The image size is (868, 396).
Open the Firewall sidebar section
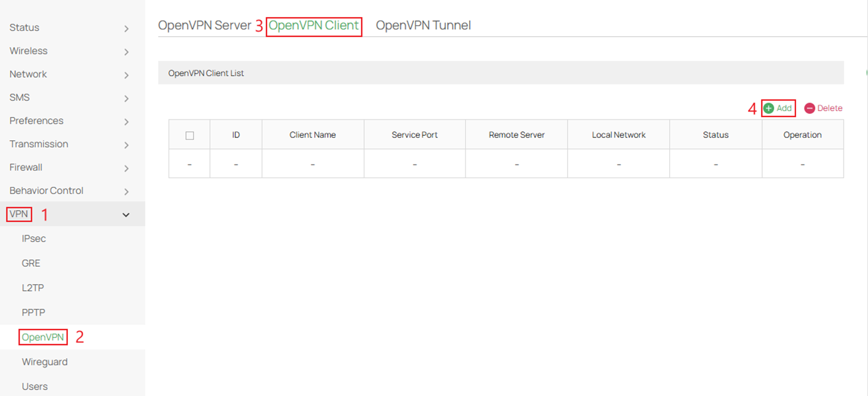26,167
